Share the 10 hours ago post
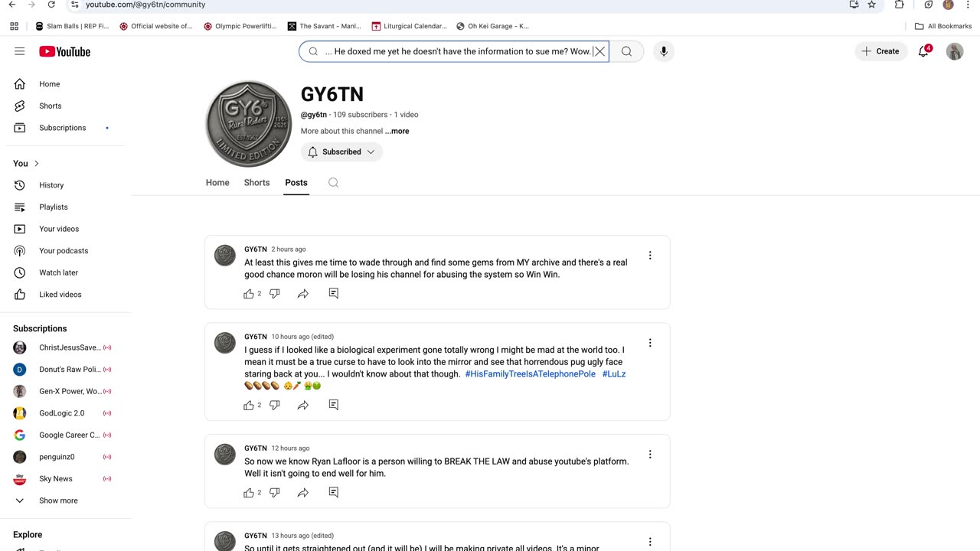The height and width of the screenshot is (551, 980). (x=303, y=405)
